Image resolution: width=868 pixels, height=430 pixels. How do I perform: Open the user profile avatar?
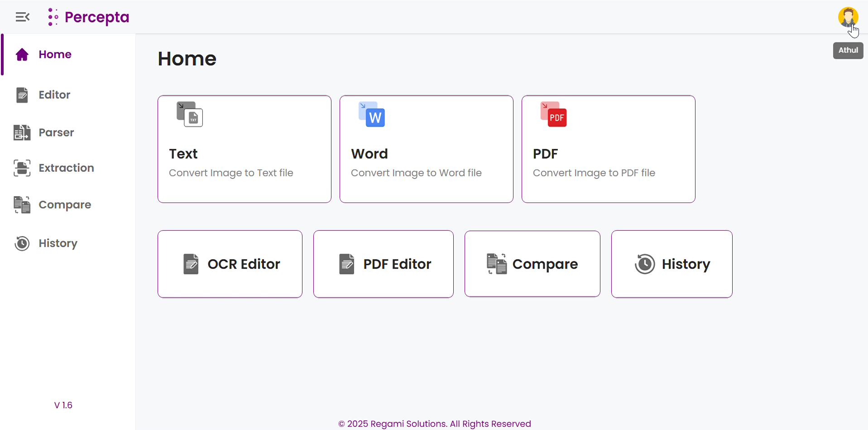(848, 17)
